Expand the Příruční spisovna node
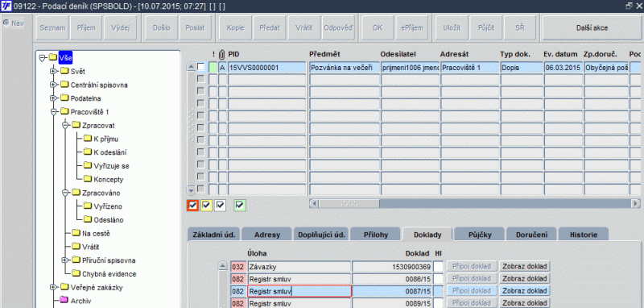 tap(64, 260)
